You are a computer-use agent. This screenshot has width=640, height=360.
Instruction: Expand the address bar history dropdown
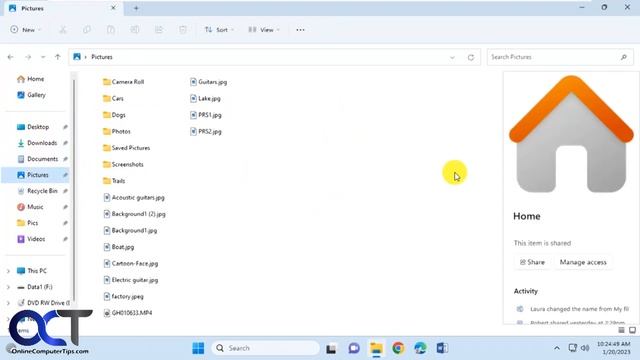tap(452, 58)
